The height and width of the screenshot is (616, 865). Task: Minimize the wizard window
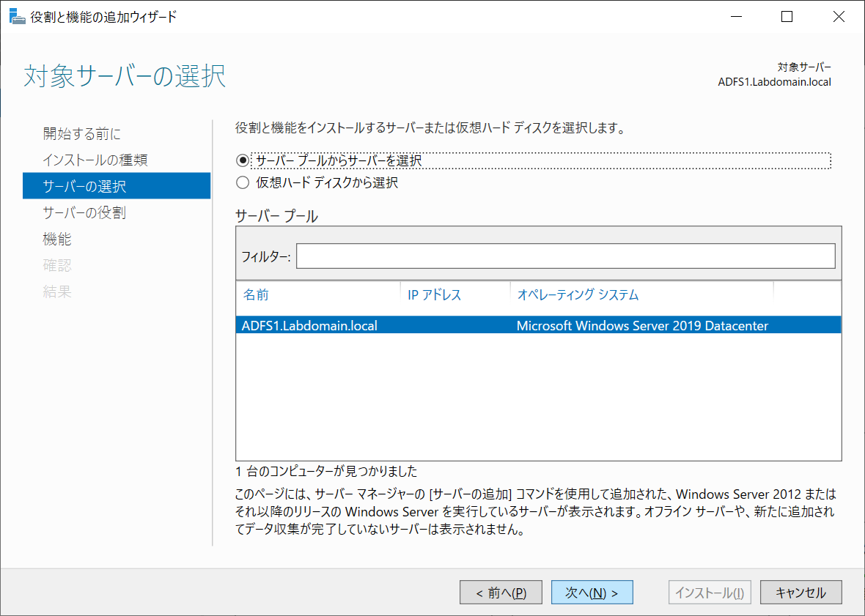pyautogui.click(x=736, y=17)
